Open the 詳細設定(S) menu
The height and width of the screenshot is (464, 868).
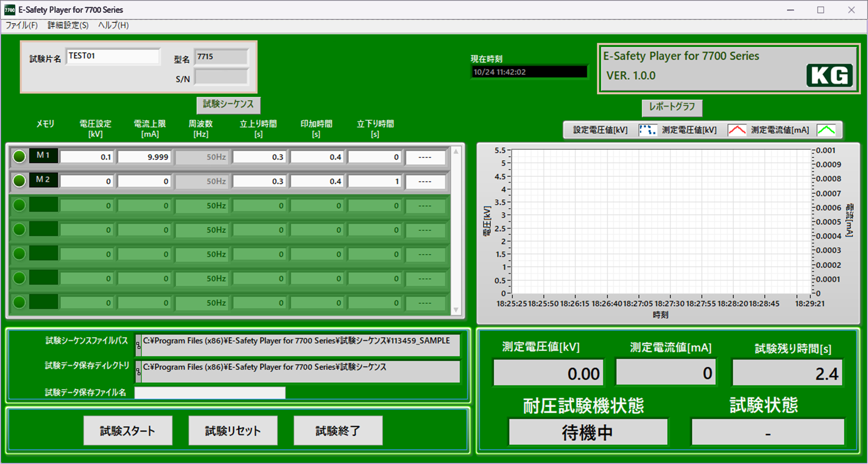click(68, 25)
